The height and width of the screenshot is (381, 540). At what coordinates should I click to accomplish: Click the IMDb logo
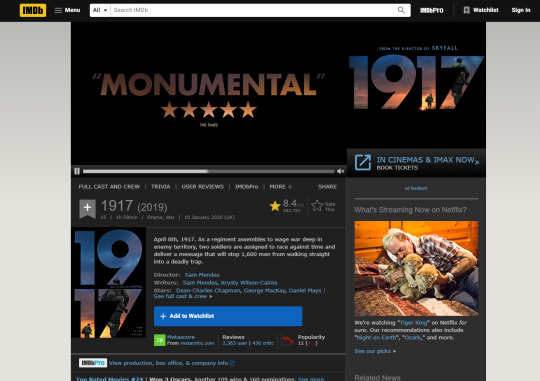pyautogui.click(x=33, y=10)
